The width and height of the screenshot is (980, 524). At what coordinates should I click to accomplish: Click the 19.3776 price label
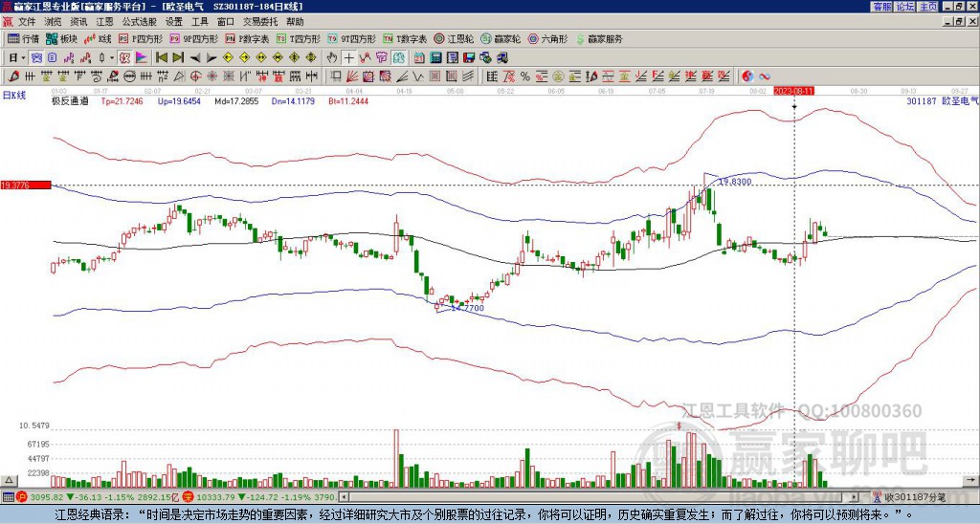tap(26, 185)
